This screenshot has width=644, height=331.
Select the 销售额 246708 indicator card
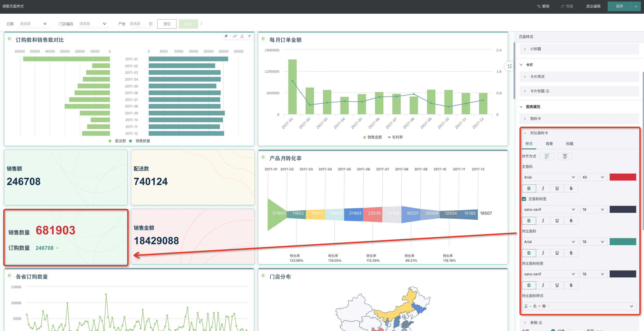click(66, 178)
